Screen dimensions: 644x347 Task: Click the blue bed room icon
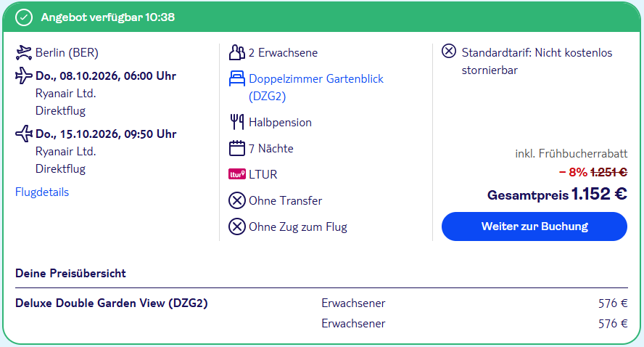coord(237,78)
